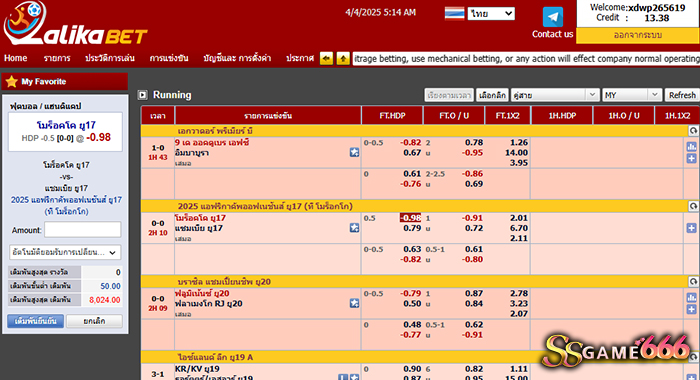Click the Refresh button
700x380 pixels.
point(682,95)
